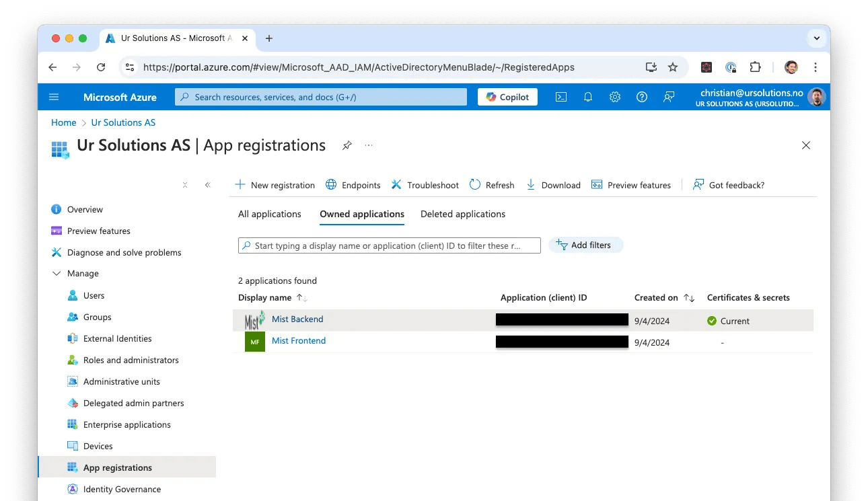Pin the App registrations blade
The width and height of the screenshot is (868, 501).
[347, 145]
